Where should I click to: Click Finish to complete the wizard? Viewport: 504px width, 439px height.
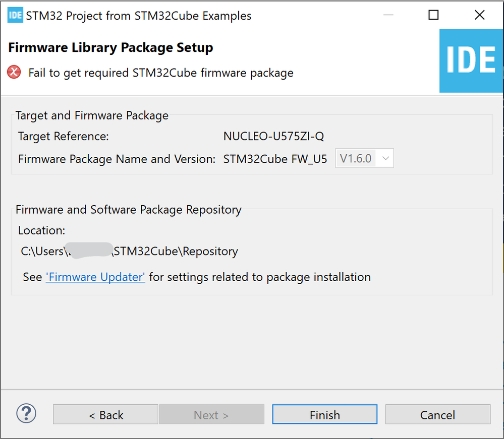point(324,415)
